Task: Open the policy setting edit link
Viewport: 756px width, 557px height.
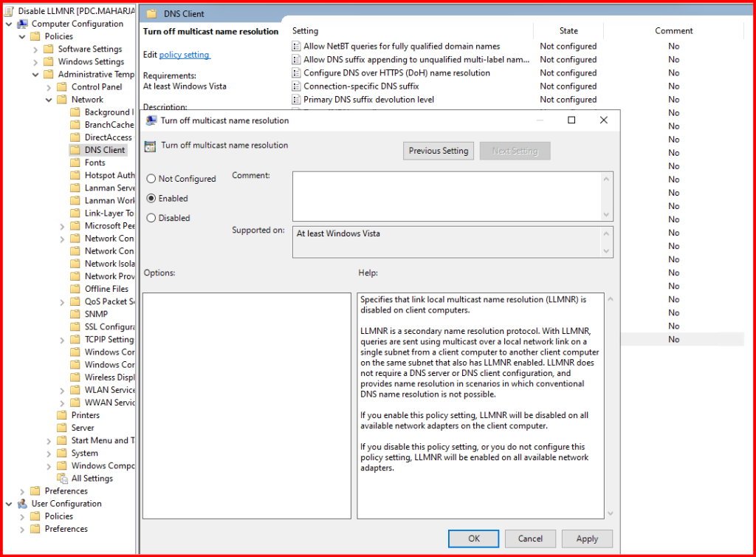Action: point(185,55)
